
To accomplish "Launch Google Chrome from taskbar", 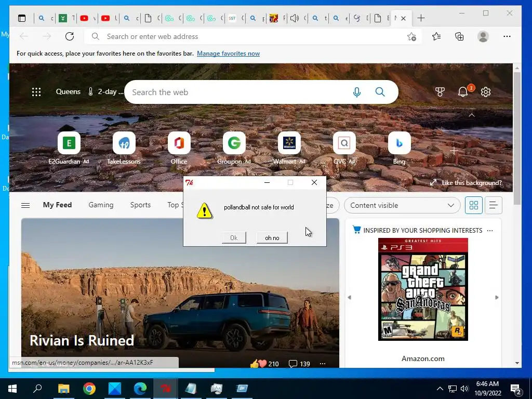I will point(89,389).
